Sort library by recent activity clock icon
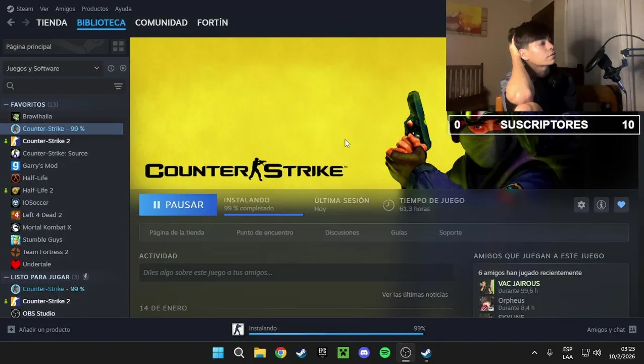Viewport: 644px width, 364px height. [111, 68]
